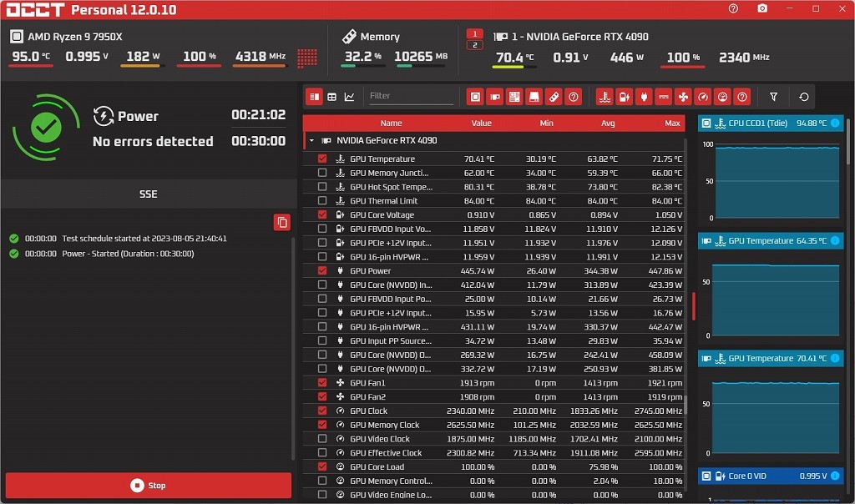Toggle the unknown hardware filter beside the memory icon
This screenshot has height=504, width=855.
pyautogui.click(x=573, y=97)
